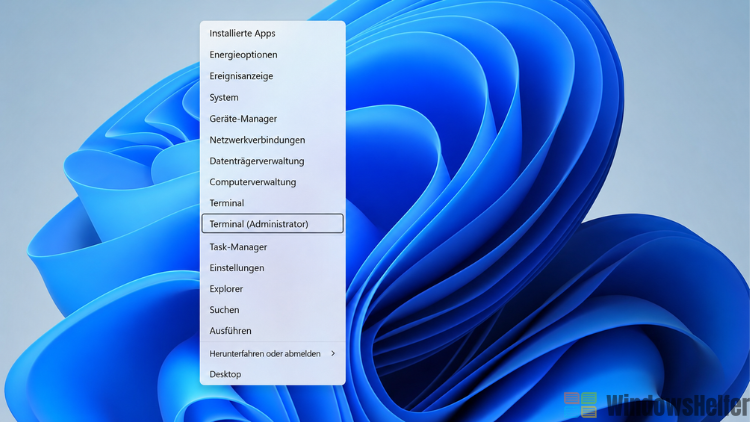This screenshot has height=422, width=750.
Task: Open Ereignisanzeige from the context menu
Action: pos(273,76)
